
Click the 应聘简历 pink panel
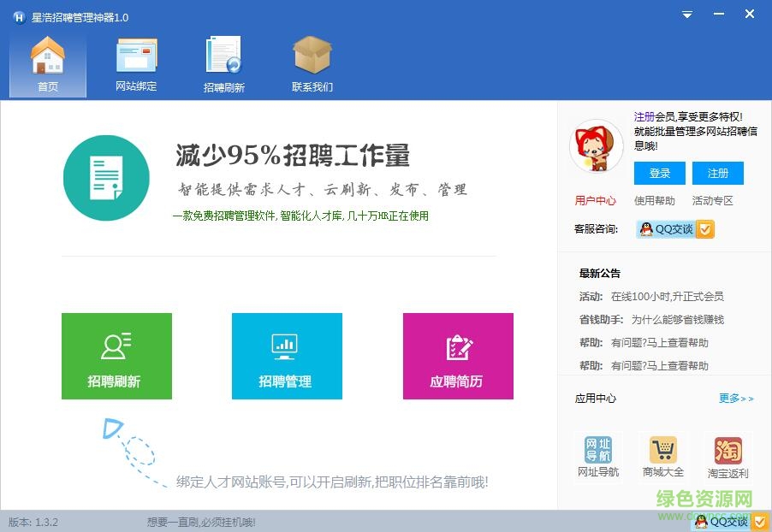pyautogui.click(x=458, y=356)
